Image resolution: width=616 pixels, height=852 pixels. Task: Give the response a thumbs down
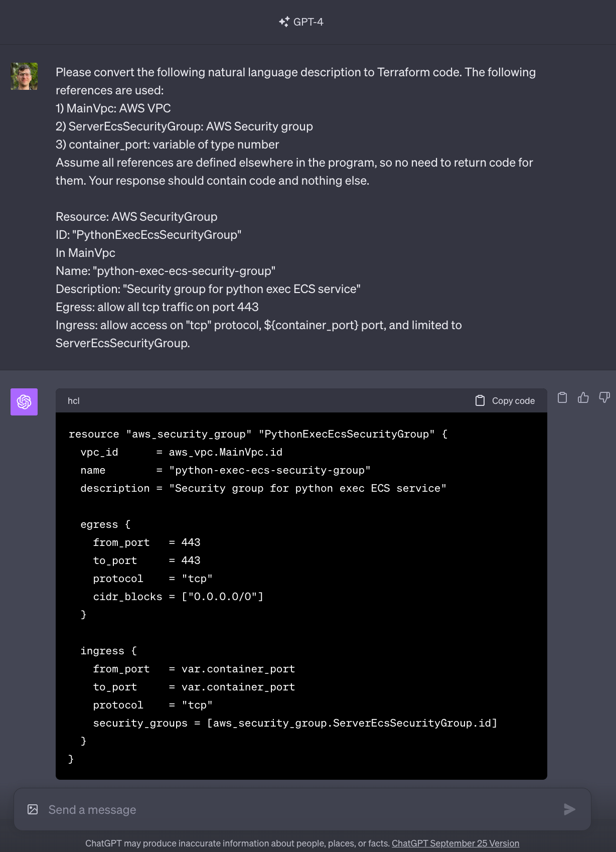coord(604,398)
